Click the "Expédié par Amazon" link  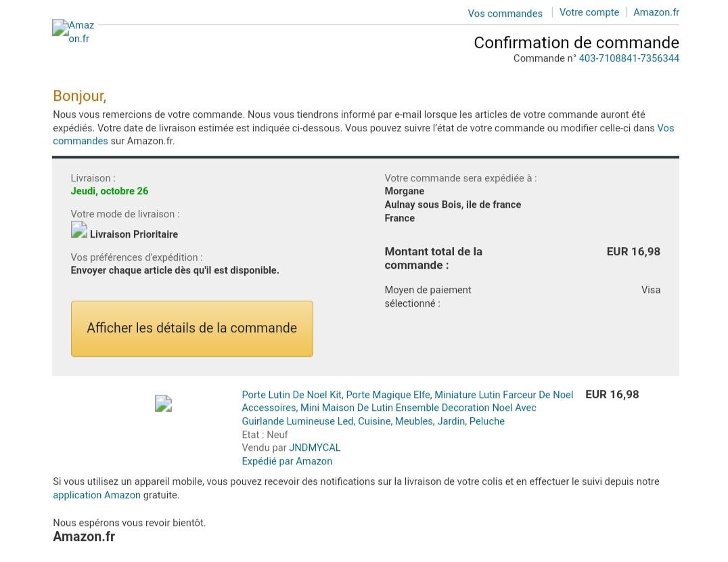[x=287, y=461]
